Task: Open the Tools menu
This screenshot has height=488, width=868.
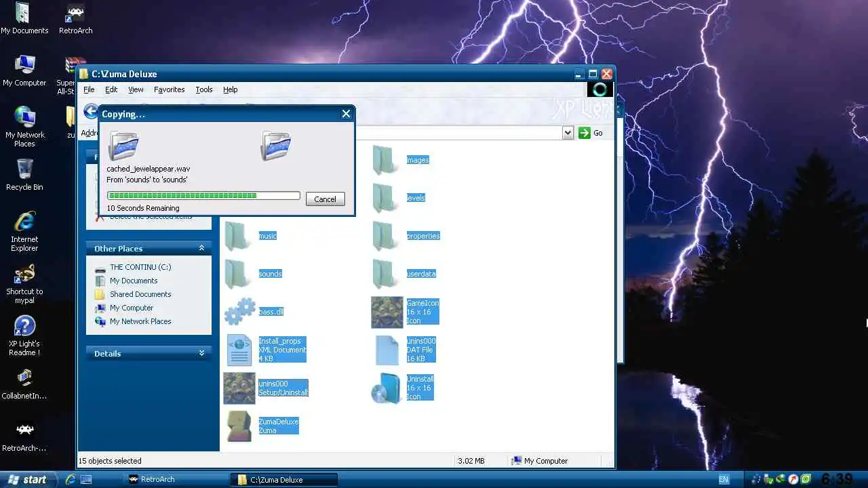Action: [x=204, y=89]
